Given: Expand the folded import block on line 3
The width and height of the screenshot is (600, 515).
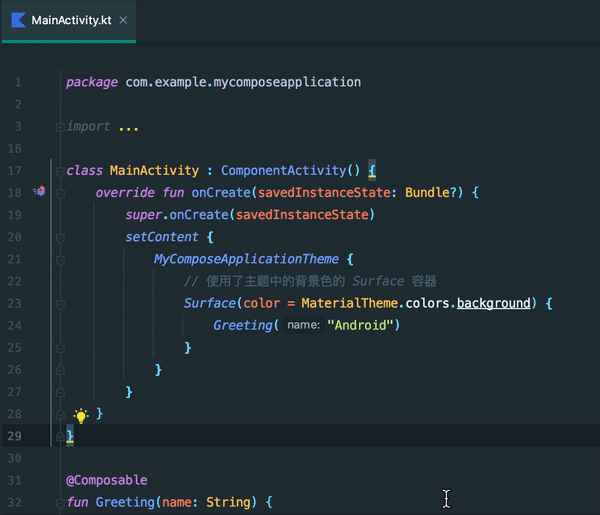Looking at the screenshot, I should (60, 127).
